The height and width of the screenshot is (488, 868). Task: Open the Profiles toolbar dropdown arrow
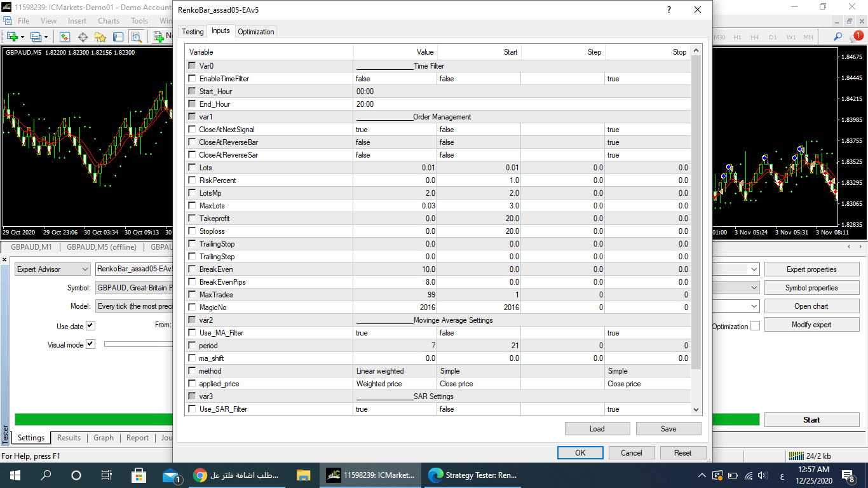pos(47,37)
